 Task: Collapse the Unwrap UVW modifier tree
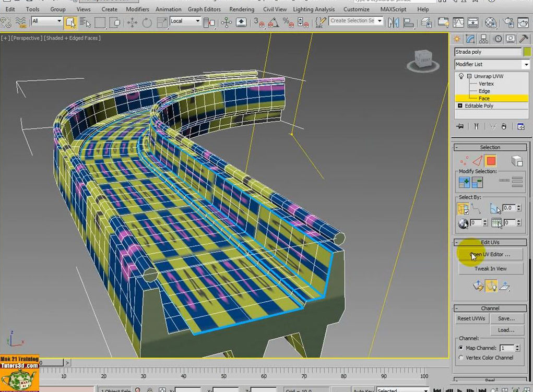coord(469,76)
